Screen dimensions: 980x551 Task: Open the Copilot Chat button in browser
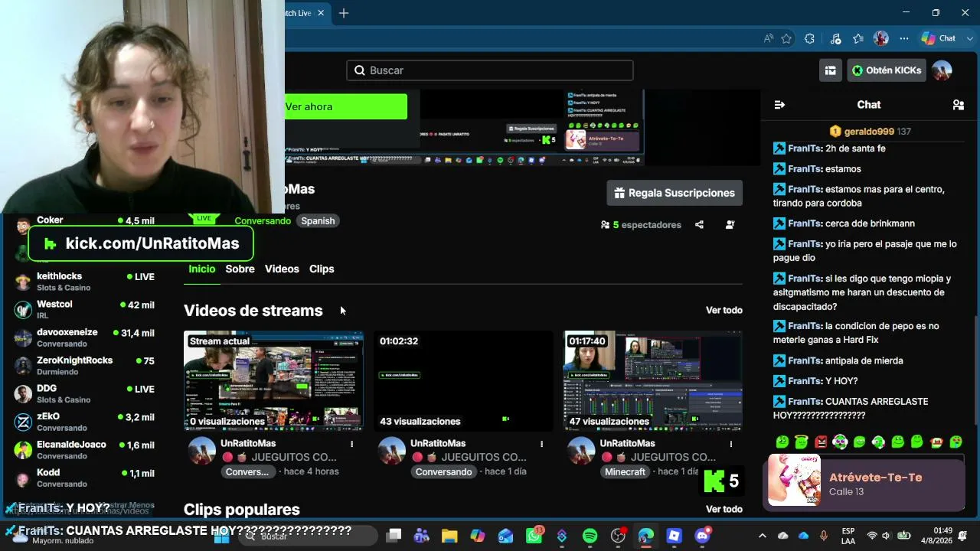click(939, 38)
